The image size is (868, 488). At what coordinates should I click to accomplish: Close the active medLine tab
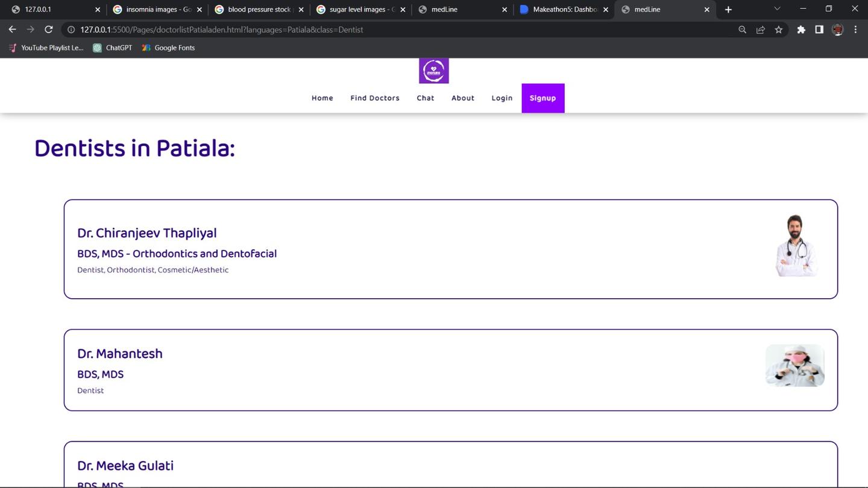pyautogui.click(x=707, y=10)
